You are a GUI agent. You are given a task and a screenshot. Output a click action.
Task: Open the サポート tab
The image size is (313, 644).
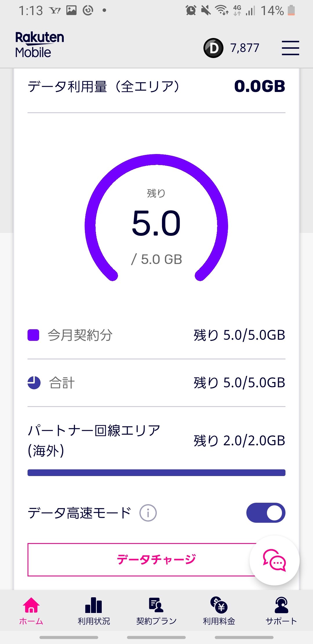[x=281, y=610]
